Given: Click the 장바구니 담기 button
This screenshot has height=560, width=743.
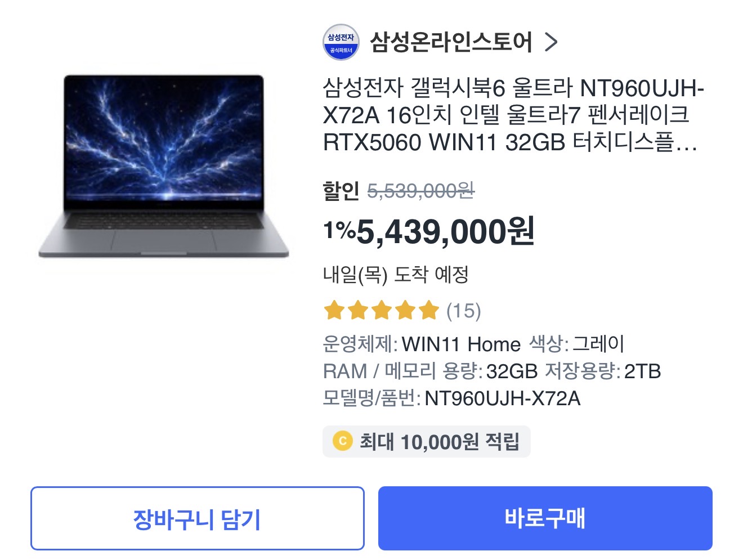Looking at the screenshot, I should 197,518.
